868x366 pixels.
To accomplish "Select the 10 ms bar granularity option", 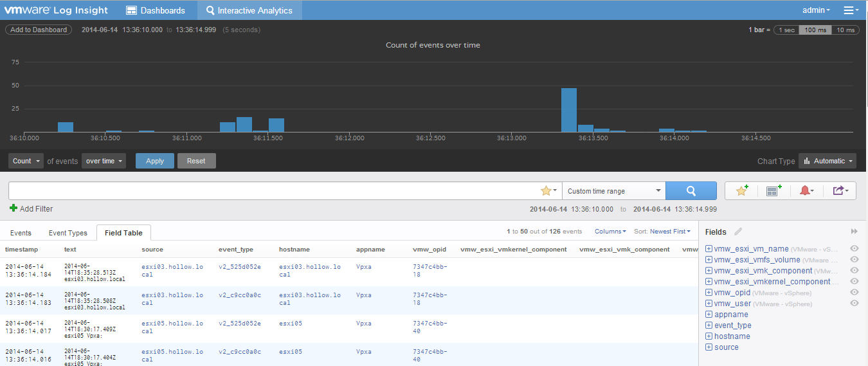I will pyautogui.click(x=844, y=30).
